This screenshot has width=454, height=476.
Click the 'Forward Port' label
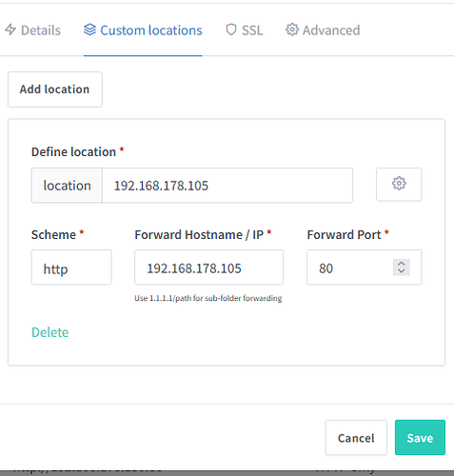[x=344, y=235]
